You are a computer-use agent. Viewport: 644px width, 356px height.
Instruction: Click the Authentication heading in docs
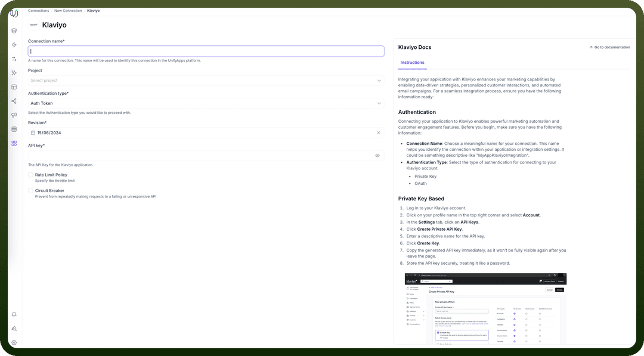pyautogui.click(x=417, y=112)
